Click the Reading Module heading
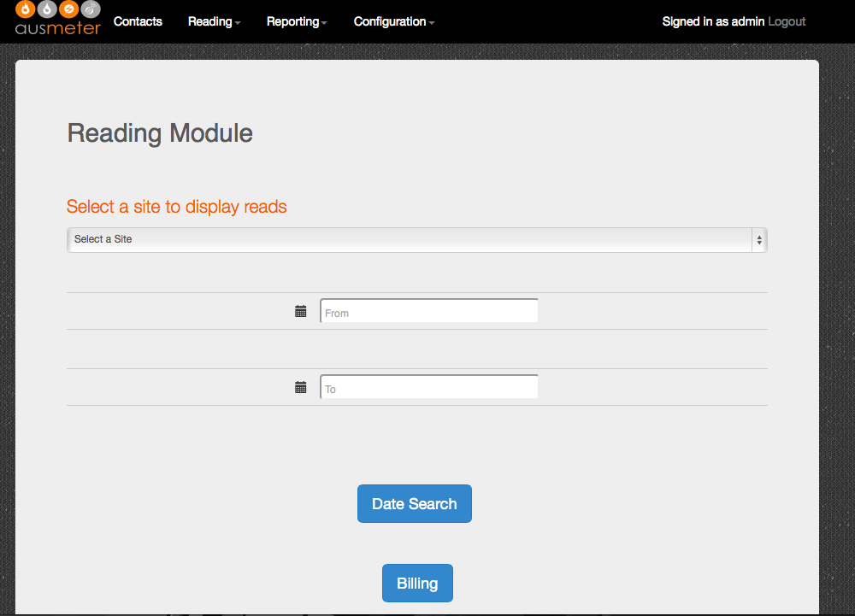 (x=160, y=133)
